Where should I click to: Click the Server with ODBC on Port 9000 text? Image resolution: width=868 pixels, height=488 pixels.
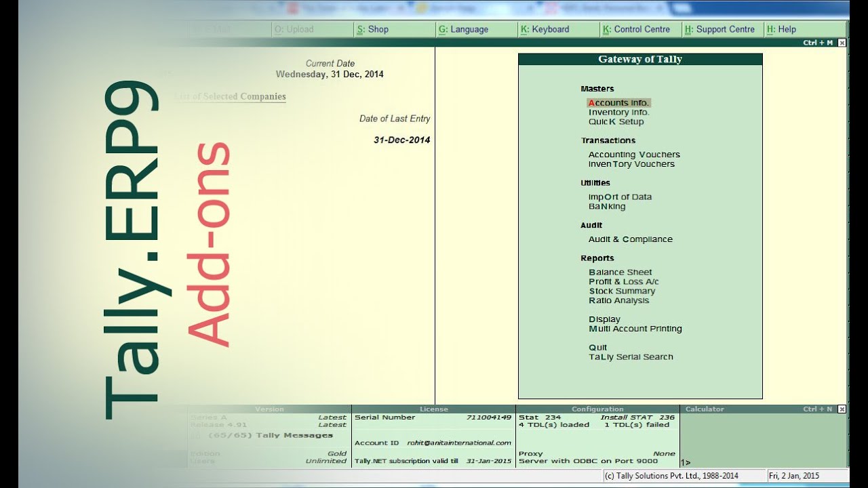[588, 461]
